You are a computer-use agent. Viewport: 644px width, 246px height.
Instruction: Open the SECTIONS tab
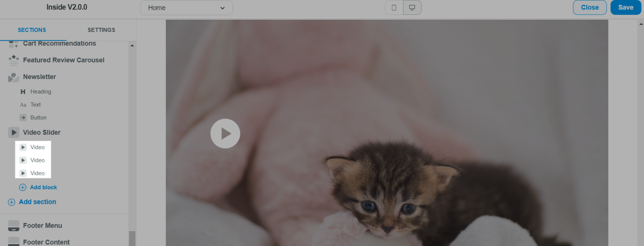click(32, 30)
